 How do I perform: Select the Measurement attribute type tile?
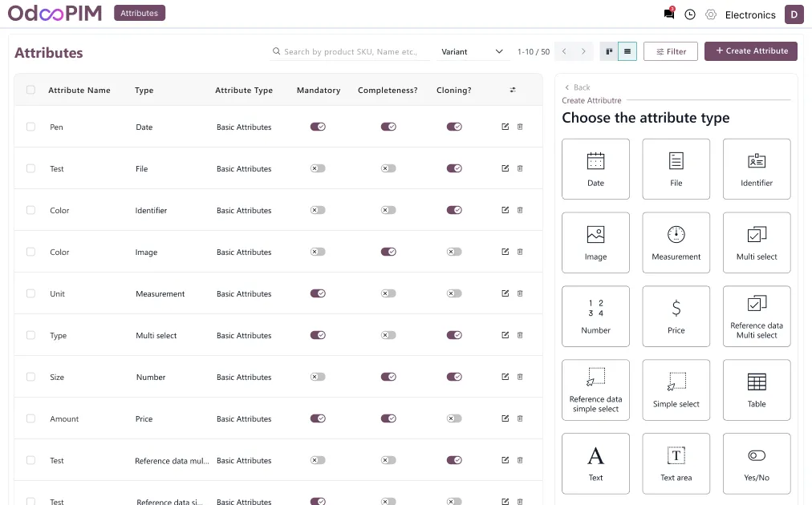coord(676,243)
